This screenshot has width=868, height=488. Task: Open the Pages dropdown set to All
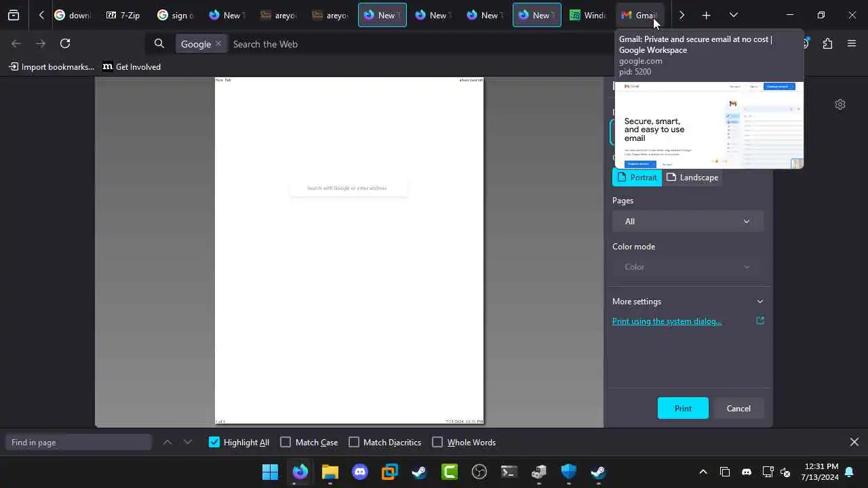[688, 221]
